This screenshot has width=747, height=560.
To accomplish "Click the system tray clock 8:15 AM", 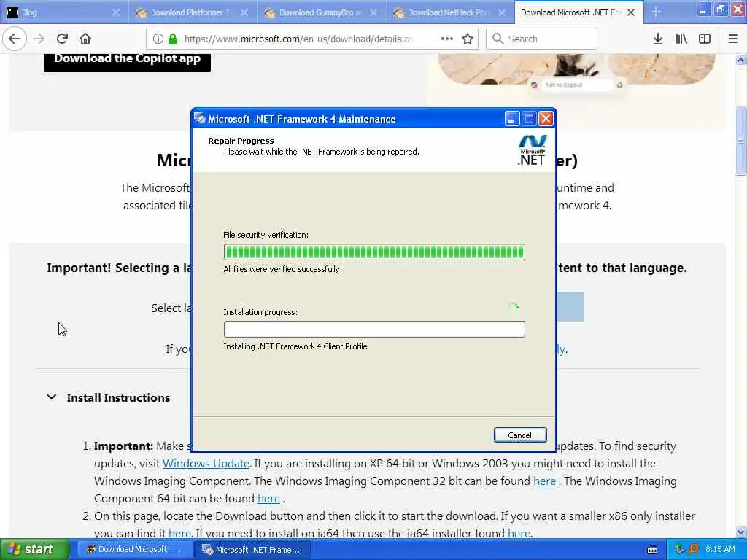I will 720,550.
